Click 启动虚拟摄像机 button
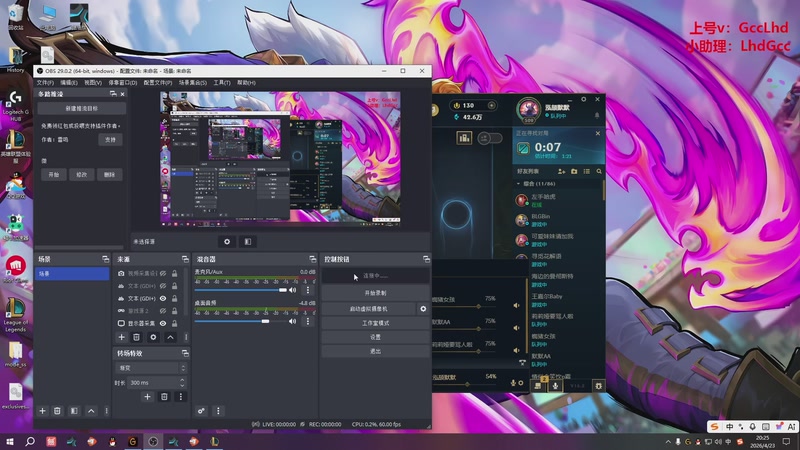Screen dimensions: 800x450 pos(368,309)
